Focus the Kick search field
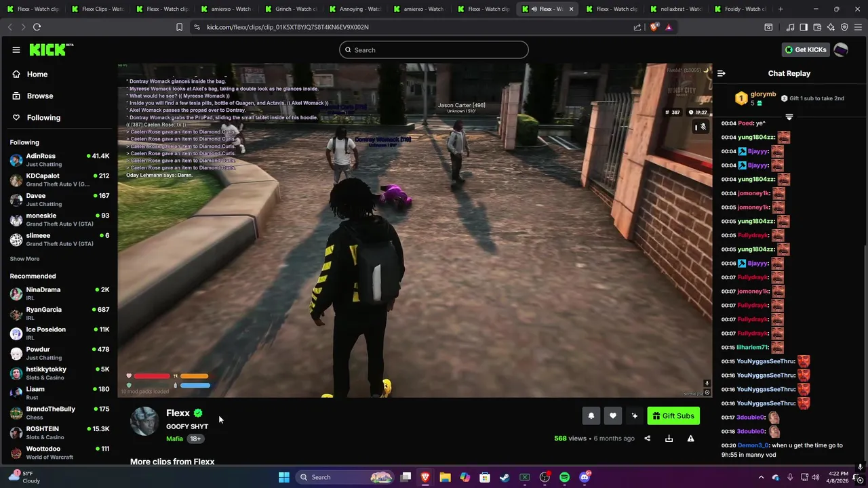Image resolution: width=868 pixels, height=488 pixels. (434, 49)
